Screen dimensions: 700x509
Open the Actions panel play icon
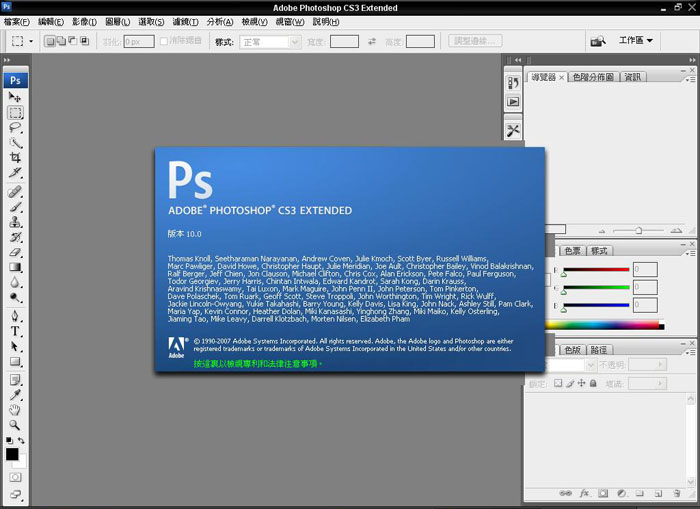(x=513, y=102)
